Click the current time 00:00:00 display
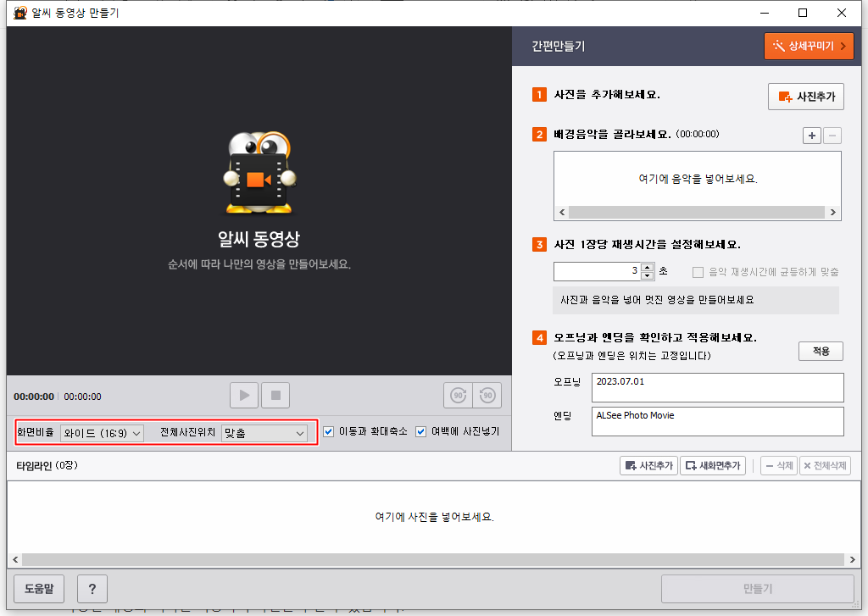 34,397
